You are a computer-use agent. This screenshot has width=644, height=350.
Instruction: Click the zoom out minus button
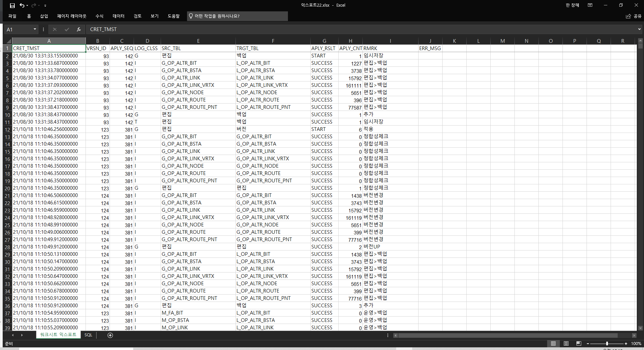tap(588, 344)
